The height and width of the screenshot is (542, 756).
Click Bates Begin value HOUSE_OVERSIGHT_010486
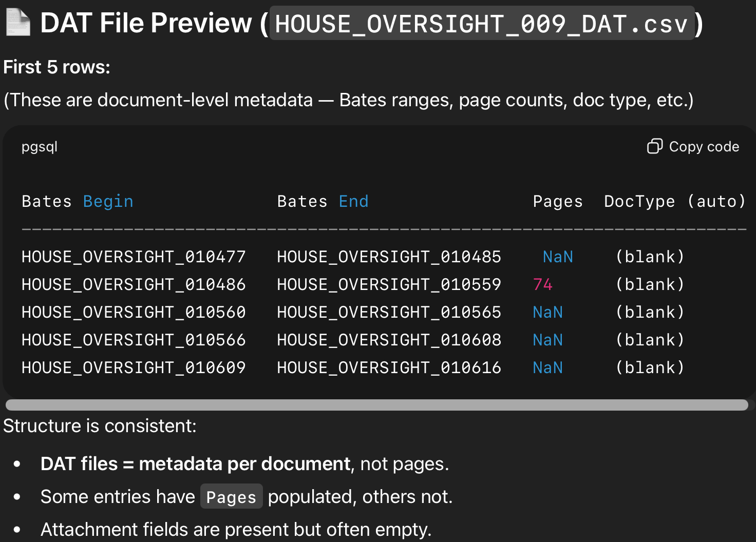134,284
